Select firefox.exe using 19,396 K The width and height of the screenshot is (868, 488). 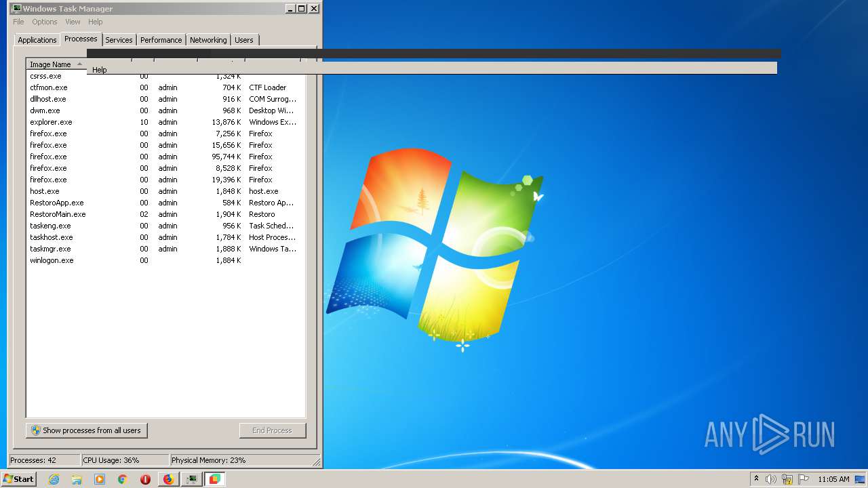coord(166,180)
